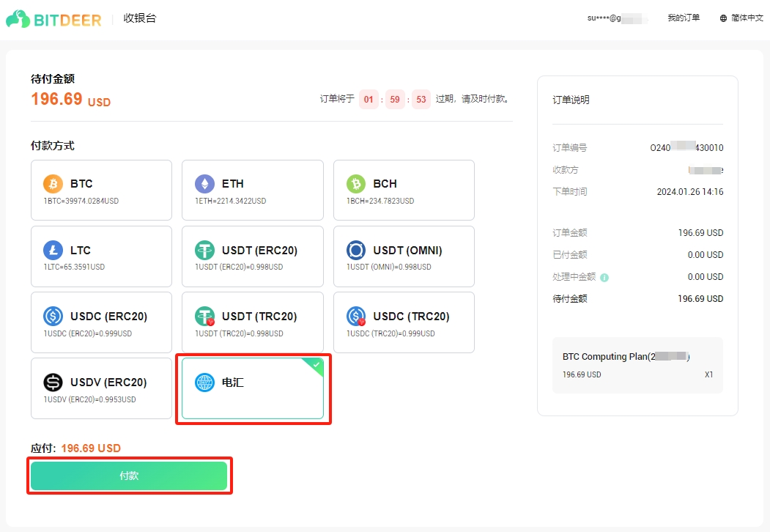This screenshot has height=532, width=770.
Task: Click the info icon beside 处理中金额
Action: [604, 278]
